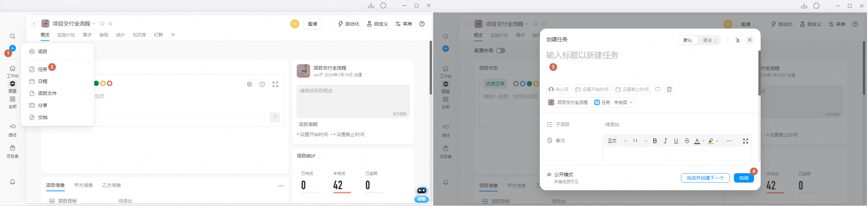868x206 pixels.
Task: Click project info icon beside title, left window
Action: [x=102, y=23]
